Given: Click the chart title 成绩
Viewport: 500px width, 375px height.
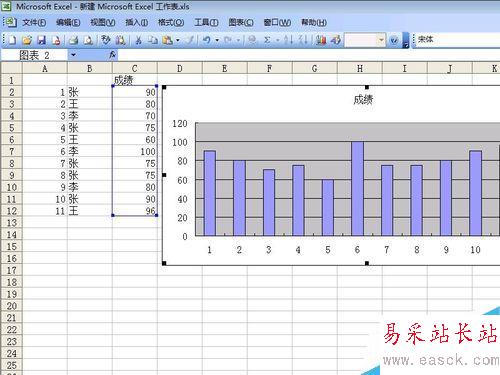Looking at the screenshot, I should [x=363, y=100].
